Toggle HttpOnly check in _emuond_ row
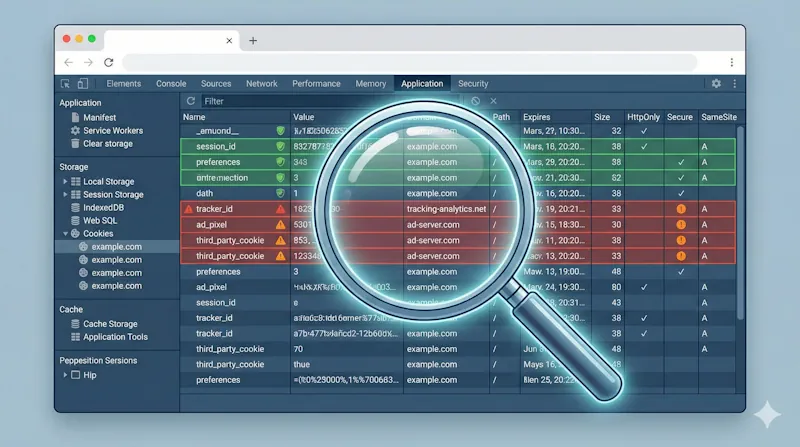The height and width of the screenshot is (447, 800). pyautogui.click(x=644, y=131)
